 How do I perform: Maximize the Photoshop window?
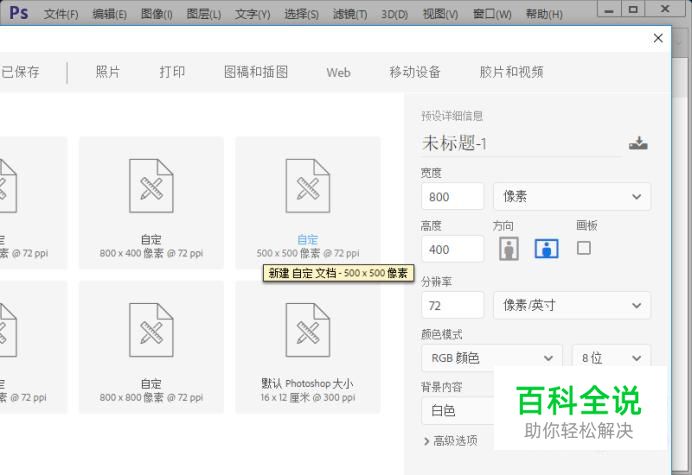[633, 9]
